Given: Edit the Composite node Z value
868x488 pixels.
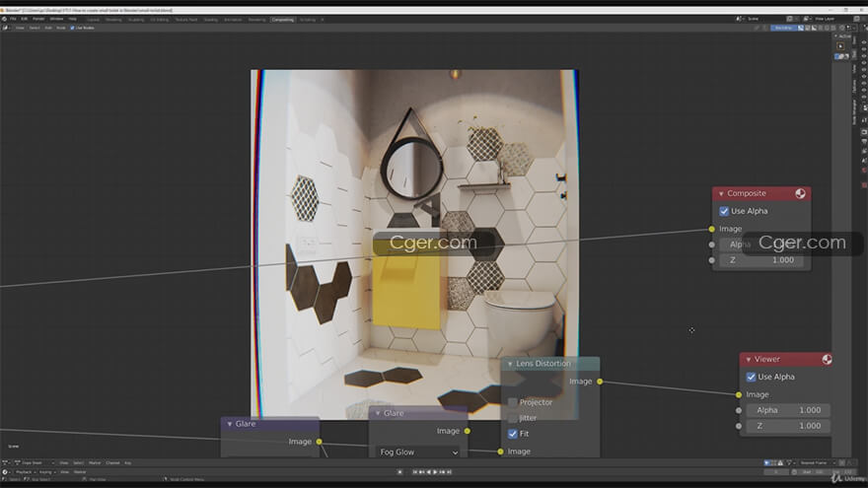Looking at the screenshot, I should coord(761,260).
